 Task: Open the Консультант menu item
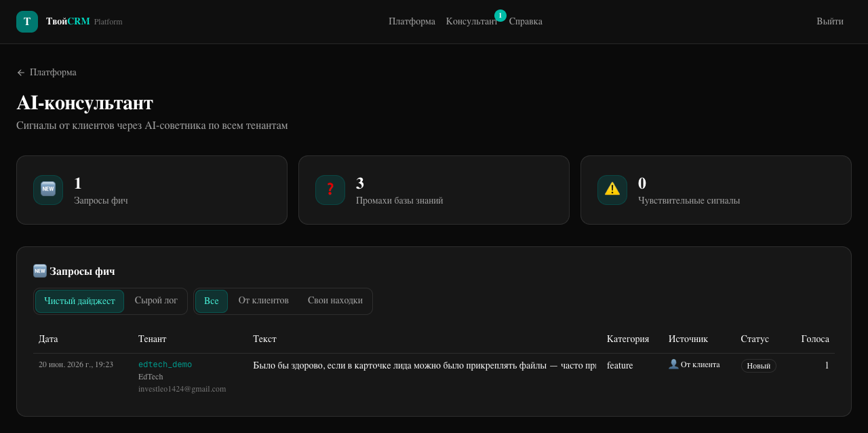pos(471,22)
